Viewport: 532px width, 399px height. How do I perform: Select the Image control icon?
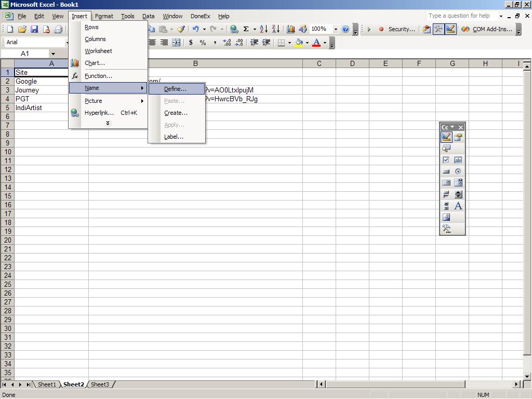tap(446, 217)
